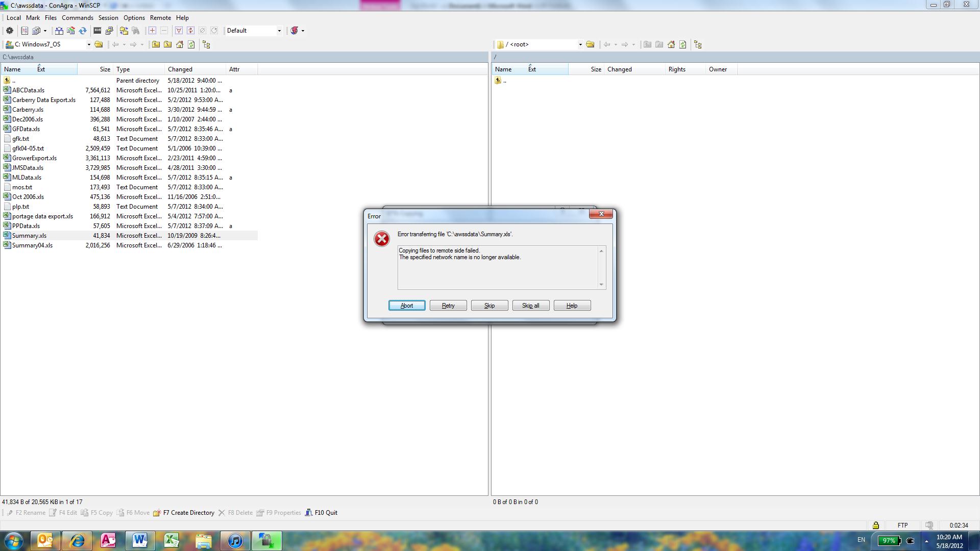The image size is (980, 551).
Task: Open Preferences gear icon in toolbar
Action: (9, 31)
